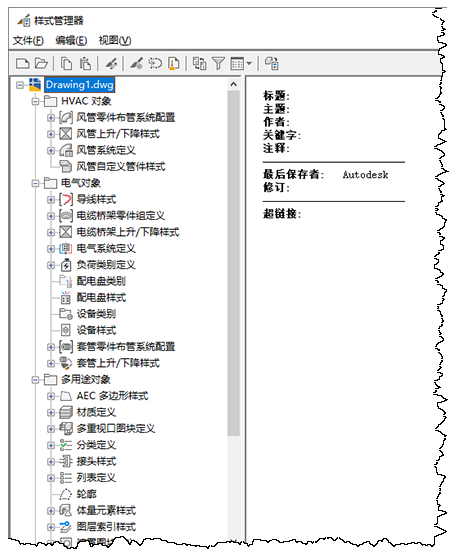Click the 关键字: label

[282, 135]
